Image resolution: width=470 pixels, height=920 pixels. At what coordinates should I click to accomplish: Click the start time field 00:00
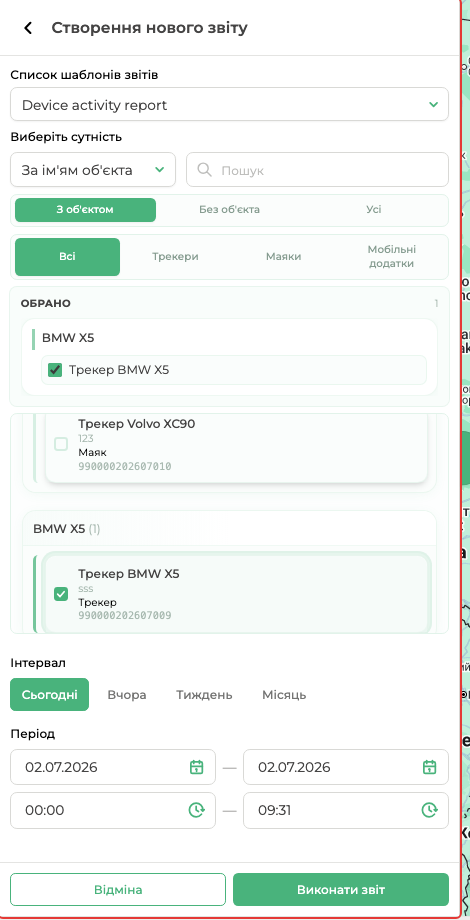(x=113, y=810)
